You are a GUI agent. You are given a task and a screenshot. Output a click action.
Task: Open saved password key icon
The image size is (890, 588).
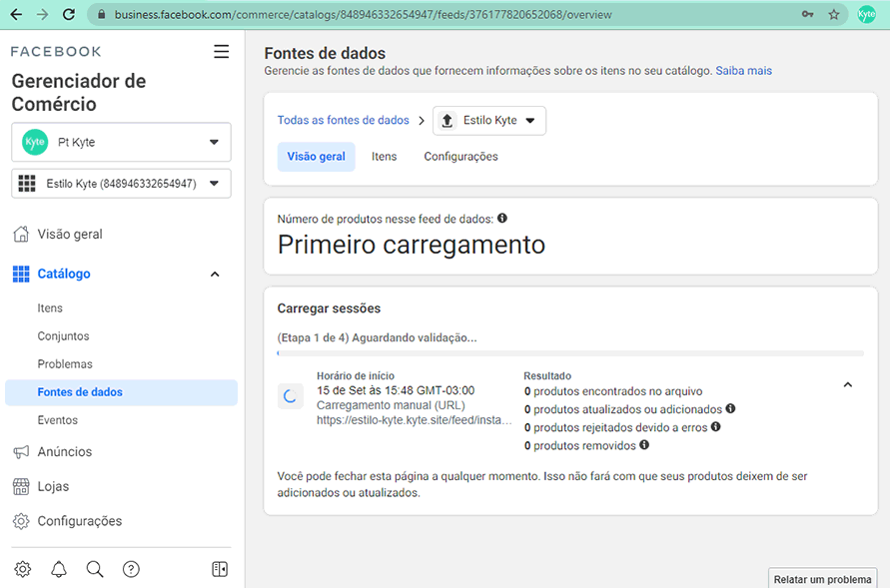tap(807, 14)
